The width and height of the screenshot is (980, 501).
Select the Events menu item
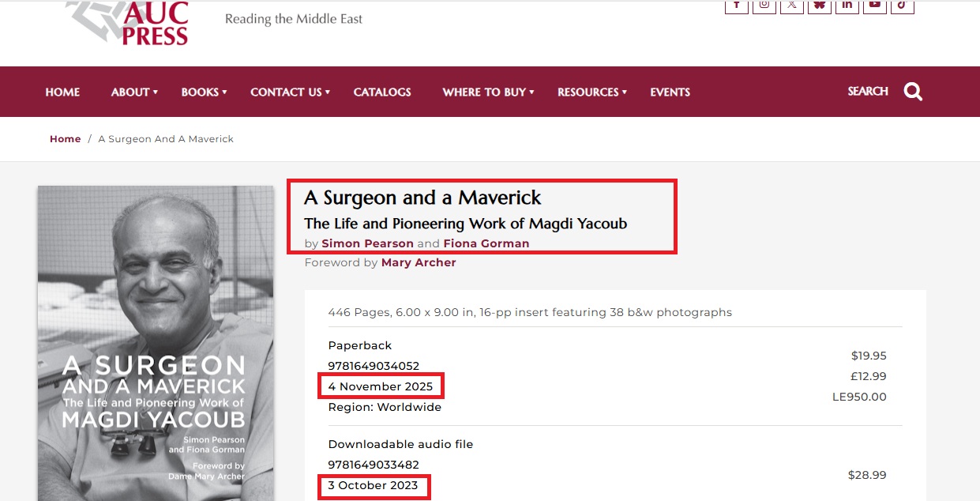click(x=670, y=92)
